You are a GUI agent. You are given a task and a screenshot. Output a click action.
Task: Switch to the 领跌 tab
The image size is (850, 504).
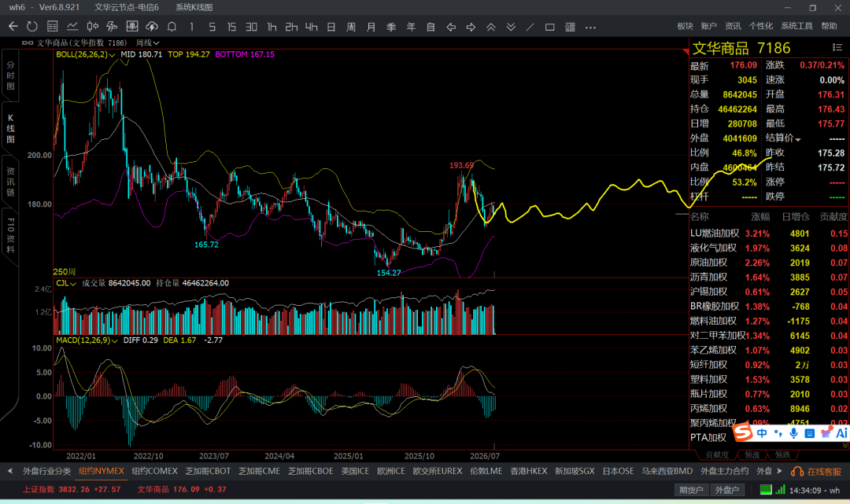click(783, 454)
